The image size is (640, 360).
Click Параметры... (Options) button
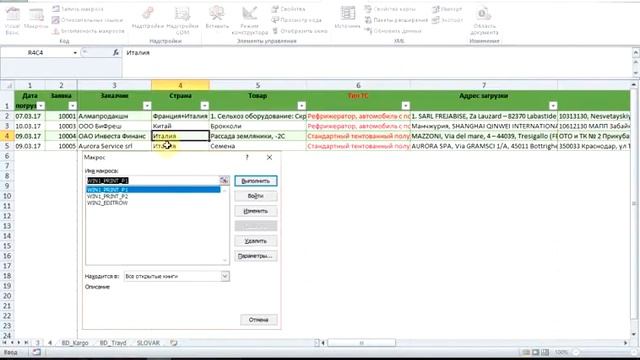[x=256, y=256]
